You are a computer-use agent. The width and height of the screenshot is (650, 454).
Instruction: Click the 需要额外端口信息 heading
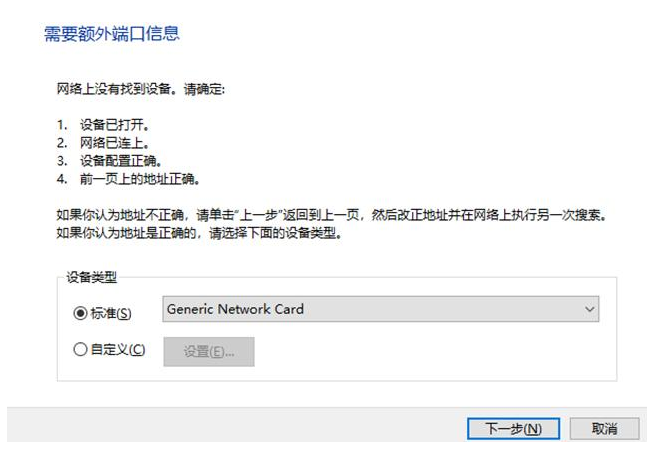click(x=112, y=34)
